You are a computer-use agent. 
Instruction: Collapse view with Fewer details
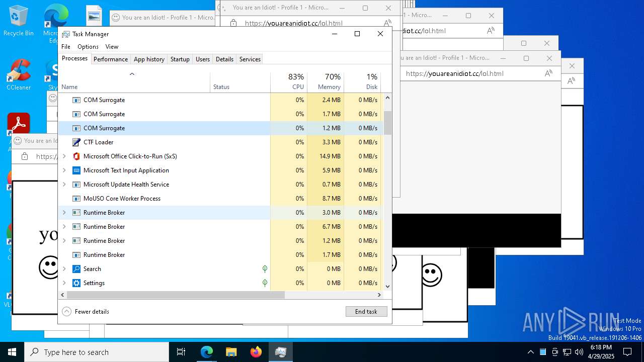click(x=86, y=312)
